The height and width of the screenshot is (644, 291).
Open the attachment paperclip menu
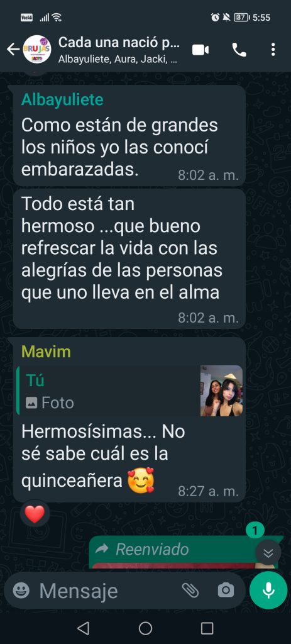click(x=190, y=591)
